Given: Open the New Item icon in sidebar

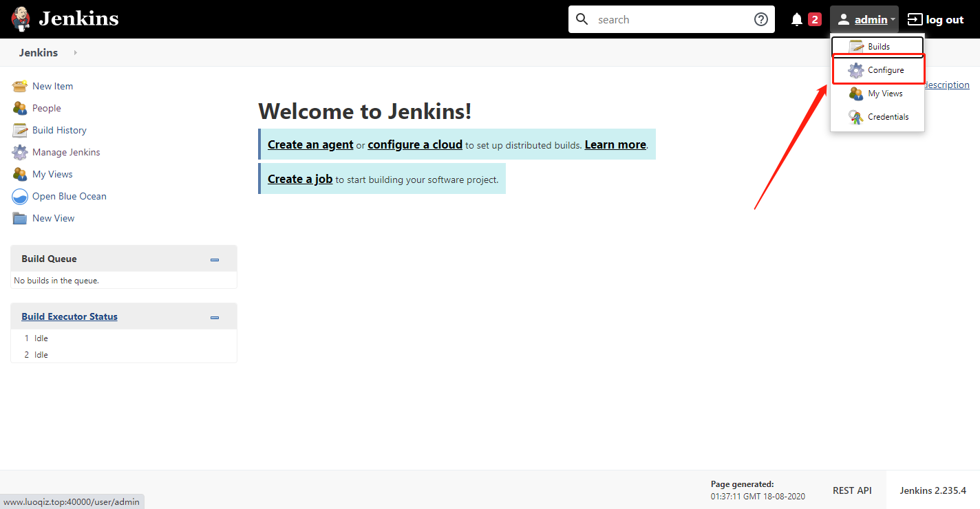Looking at the screenshot, I should coord(20,86).
